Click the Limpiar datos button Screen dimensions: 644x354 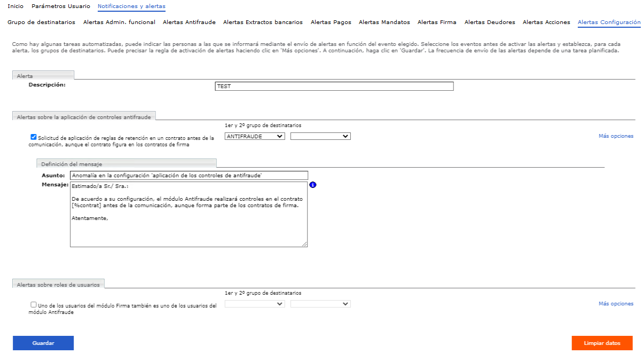[602, 343]
